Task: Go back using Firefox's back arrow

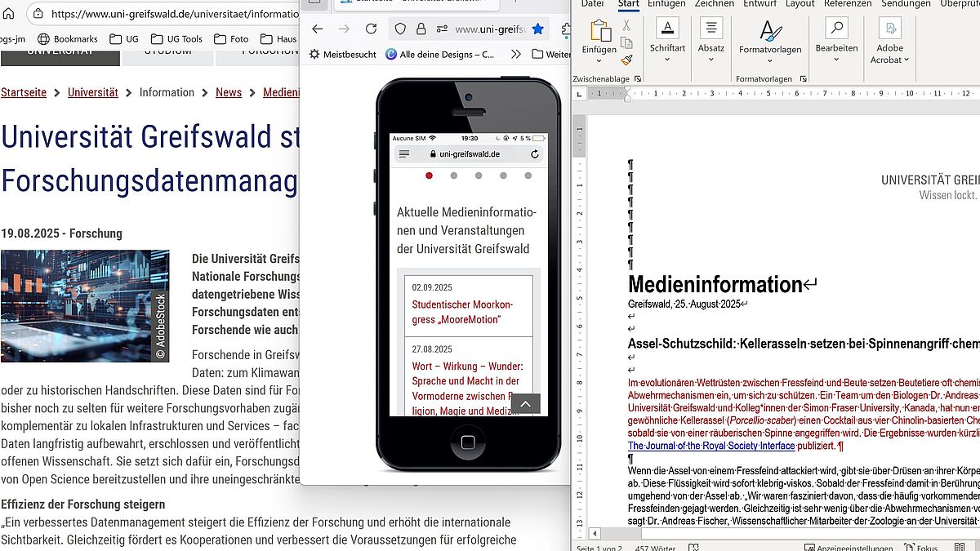Action: point(318,29)
